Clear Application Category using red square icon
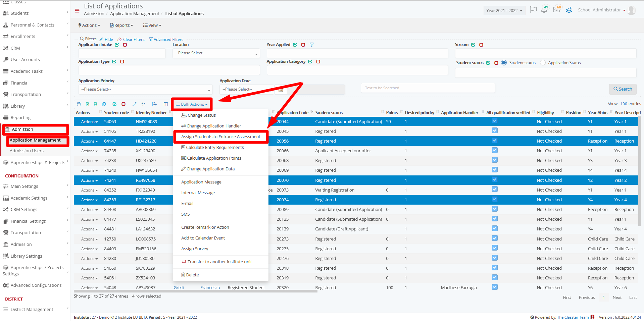This screenshot has height=321, width=644. point(318,61)
